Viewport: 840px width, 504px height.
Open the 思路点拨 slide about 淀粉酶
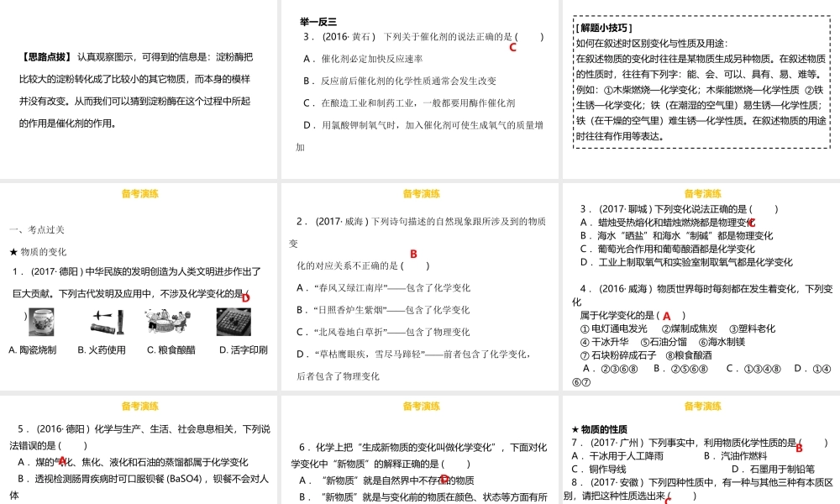coord(139,89)
